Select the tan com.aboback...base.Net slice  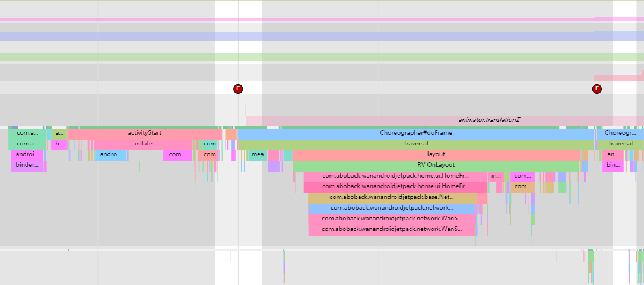click(392, 198)
